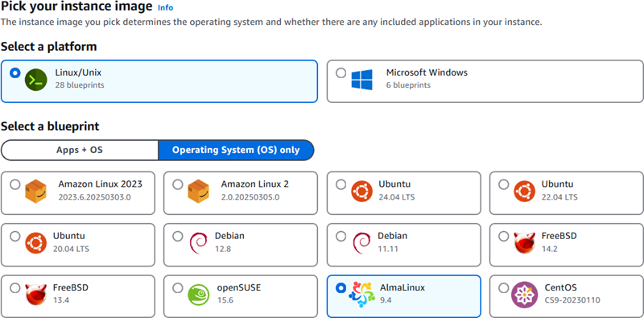Select the Microsoft Windows platform radio button
This screenshot has width=644, height=318.
[x=341, y=73]
